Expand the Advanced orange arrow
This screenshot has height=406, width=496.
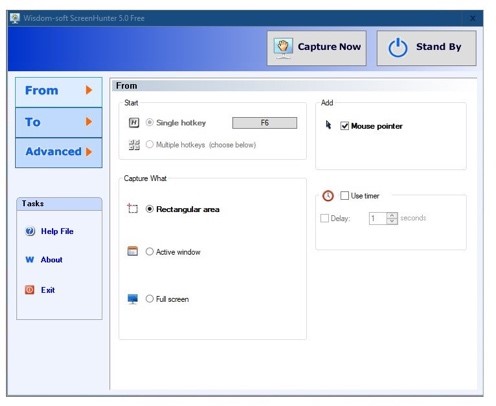pyautogui.click(x=89, y=152)
